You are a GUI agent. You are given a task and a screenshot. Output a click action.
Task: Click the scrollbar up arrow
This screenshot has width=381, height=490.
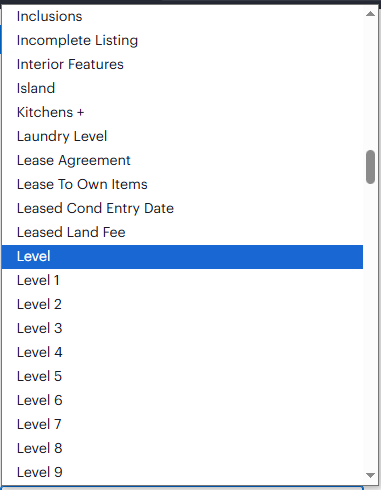tap(370, 14)
